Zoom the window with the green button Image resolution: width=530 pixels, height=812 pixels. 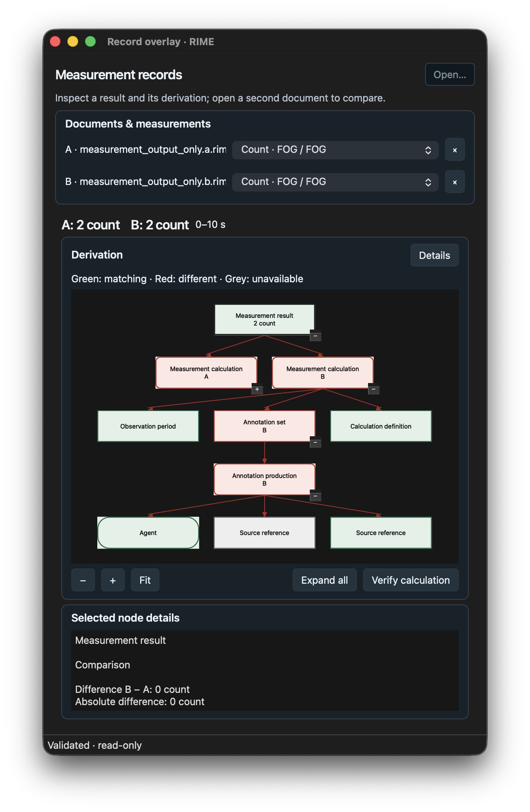point(90,41)
